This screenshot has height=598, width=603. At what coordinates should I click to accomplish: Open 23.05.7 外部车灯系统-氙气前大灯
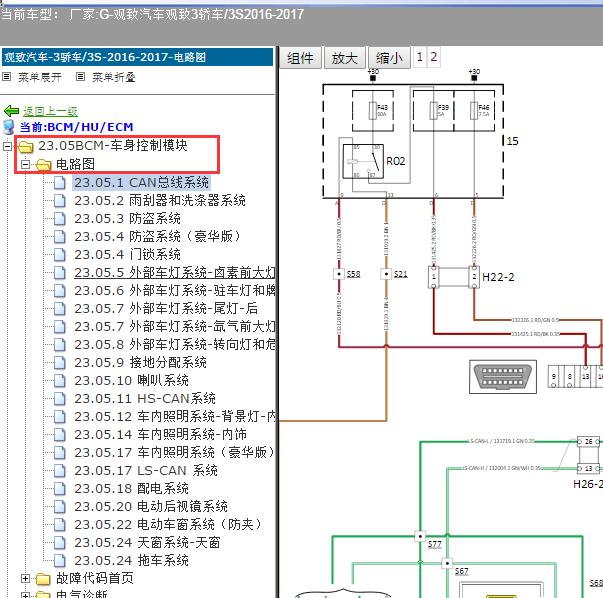point(175,327)
